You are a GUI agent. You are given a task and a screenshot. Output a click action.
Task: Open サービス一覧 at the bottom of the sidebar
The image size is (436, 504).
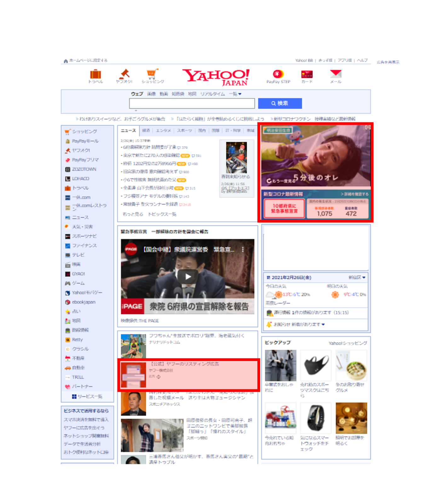tap(87, 396)
